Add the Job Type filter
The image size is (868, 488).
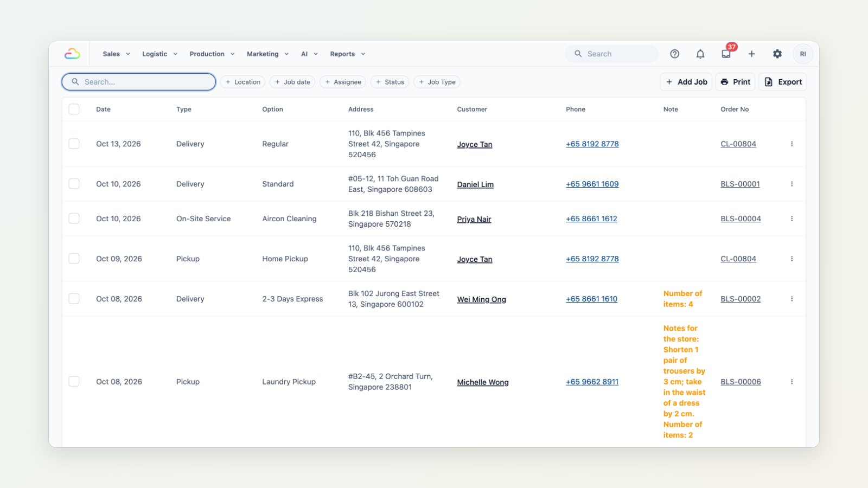tap(437, 82)
